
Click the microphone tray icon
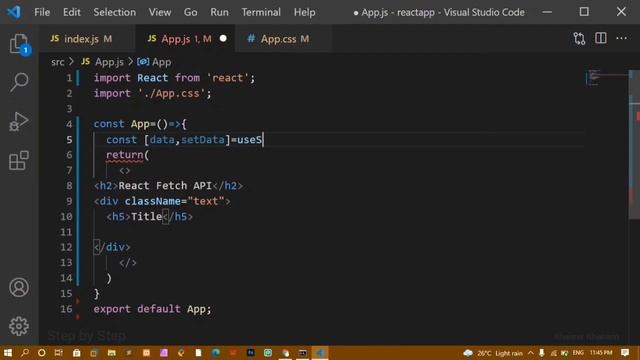pyautogui.click(x=542, y=353)
